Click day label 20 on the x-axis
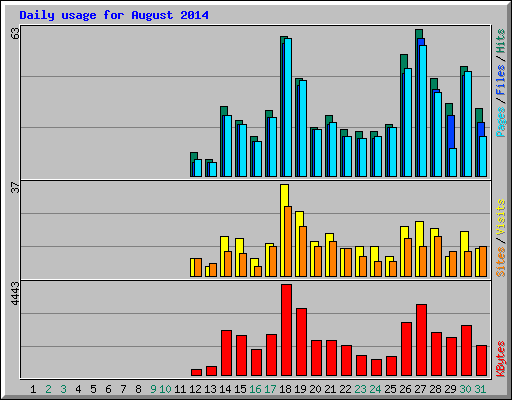This screenshot has height=400, width=512. click(x=315, y=389)
